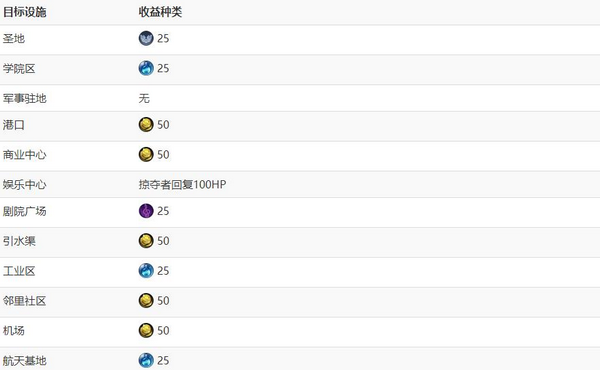Screen dimensions: 600x370
Task: Click the faith icon in the 圣地 row
Action: [x=146, y=38]
